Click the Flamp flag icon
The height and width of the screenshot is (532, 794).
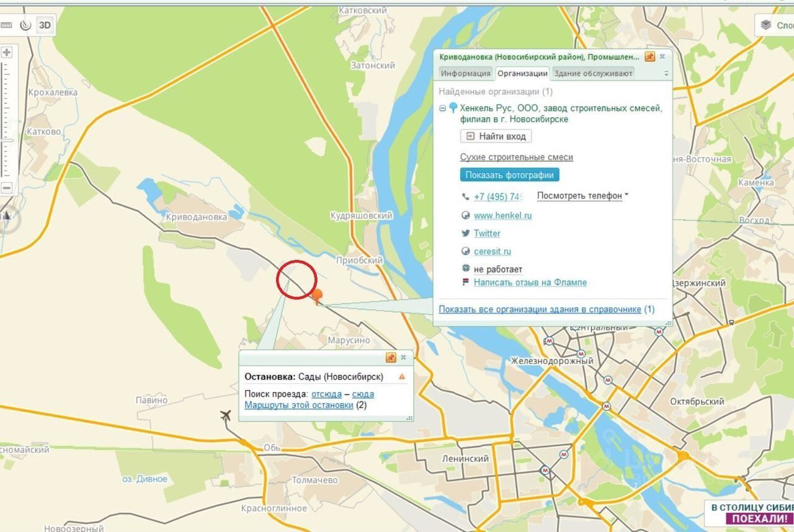(466, 282)
